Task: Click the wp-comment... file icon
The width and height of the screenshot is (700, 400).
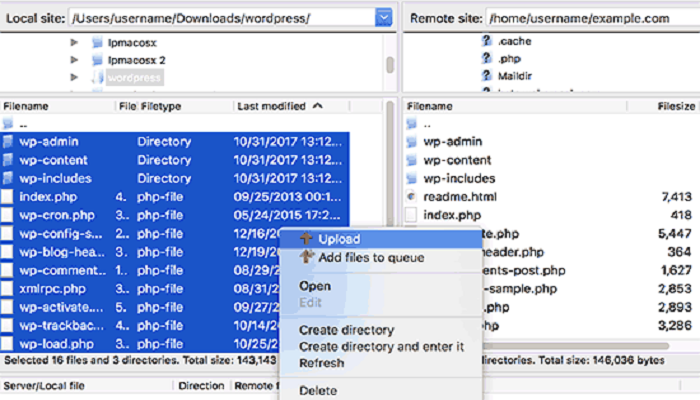Action: pyautogui.click(x=7, y=270)
